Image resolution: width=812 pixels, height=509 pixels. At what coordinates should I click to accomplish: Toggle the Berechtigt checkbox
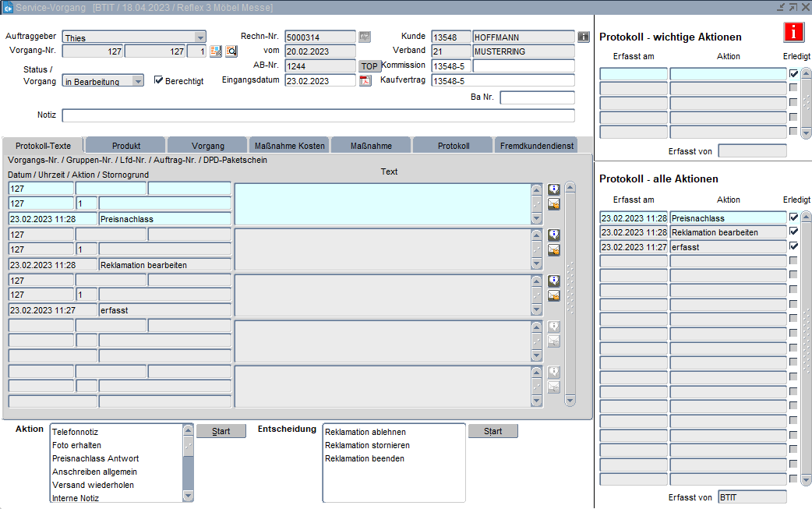159,80
